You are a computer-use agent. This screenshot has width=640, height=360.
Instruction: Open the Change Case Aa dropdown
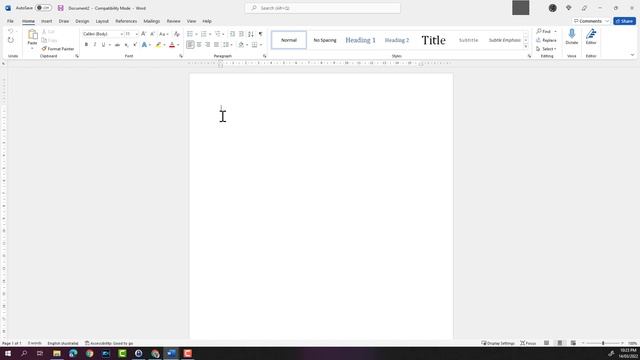[163, 34]
